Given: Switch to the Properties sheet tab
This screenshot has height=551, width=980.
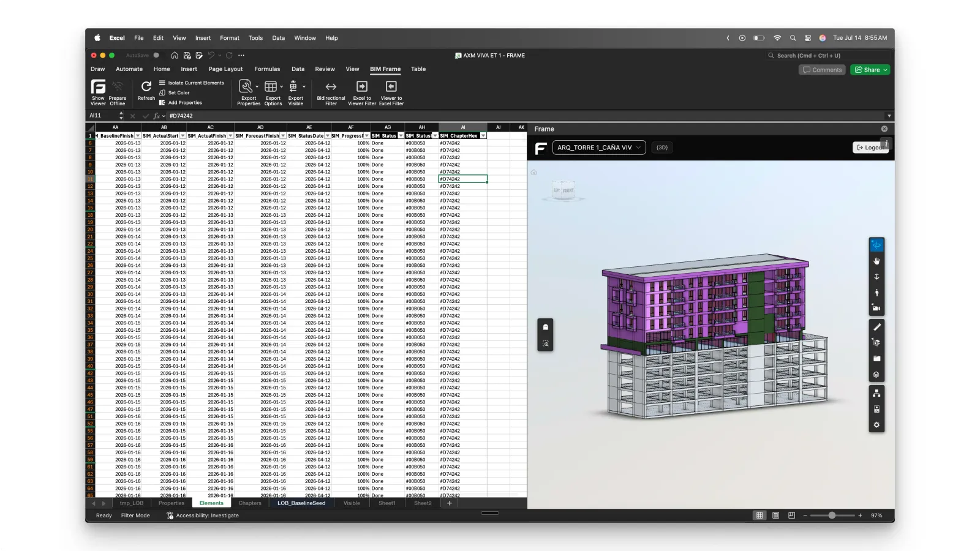Looking at the screenshot, I should coord(171,503).
